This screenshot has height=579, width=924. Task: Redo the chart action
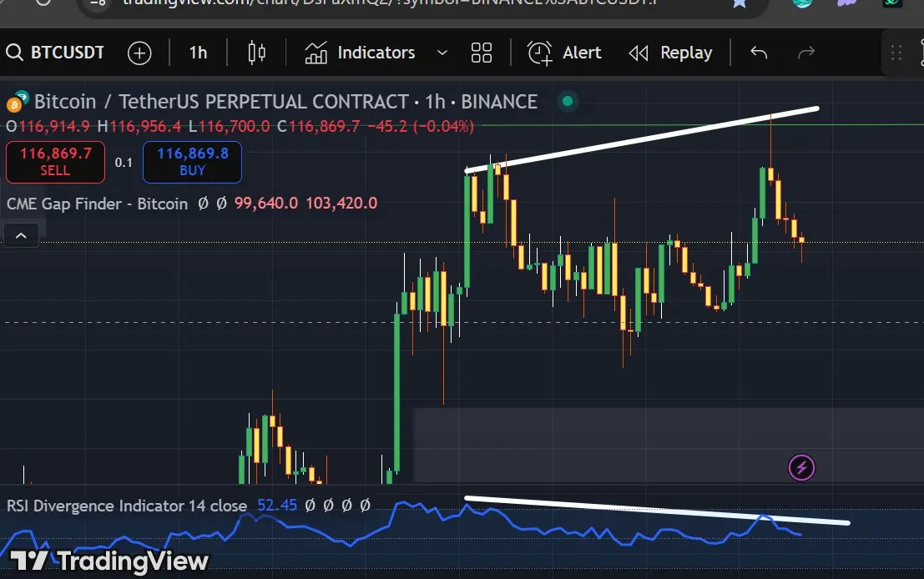coord(806,53)
